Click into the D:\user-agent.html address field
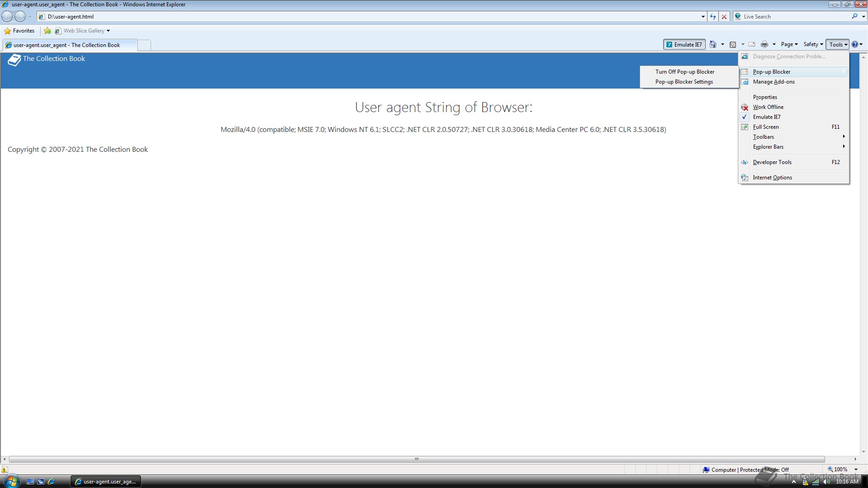868x488 pixels. 373,17
